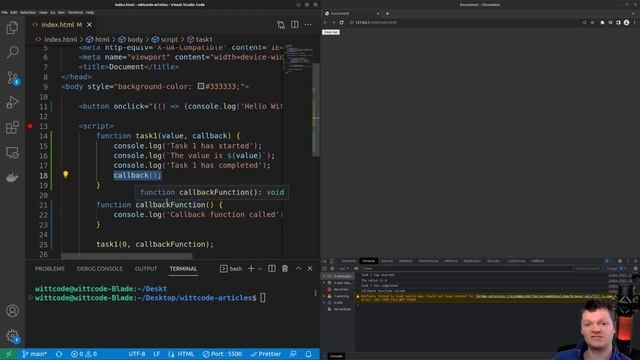640x360 pixels.
Task: Switch to the Output panel tab
Action: pyautogui.click(x=146, y=269)
